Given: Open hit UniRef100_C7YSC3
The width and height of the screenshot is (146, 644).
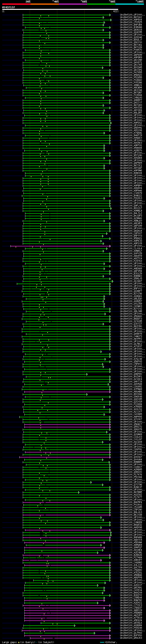Looking at the screenshot, I should (131, 605).
